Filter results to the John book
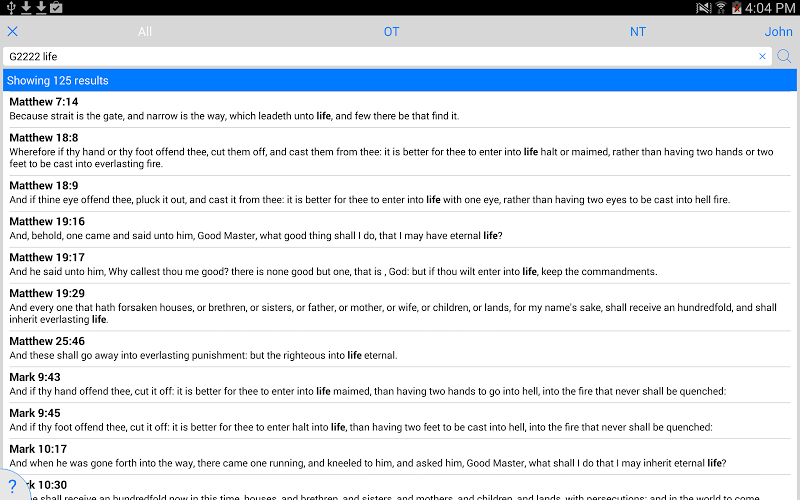This screenshot has width=800, height=500. click(778, 32)
